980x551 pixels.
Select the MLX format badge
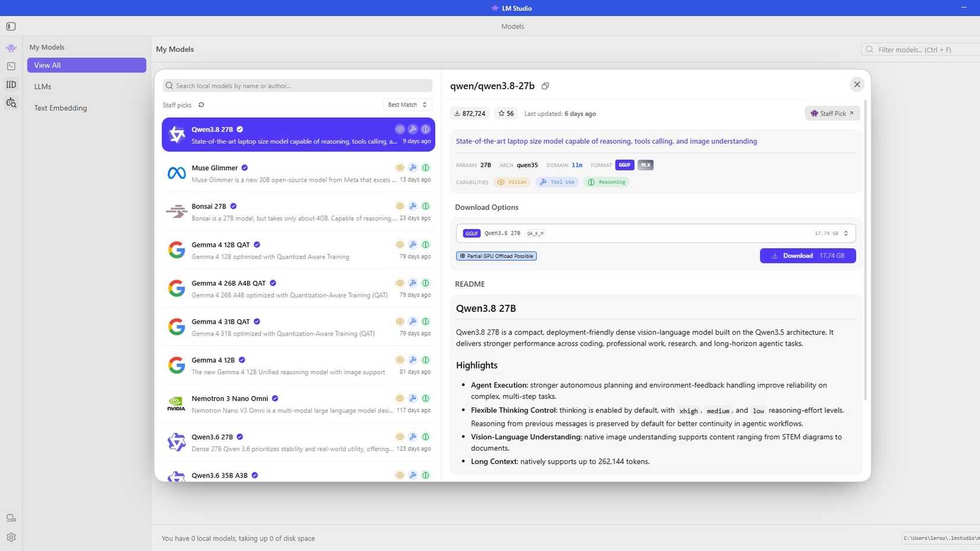(x=646, y=165)
